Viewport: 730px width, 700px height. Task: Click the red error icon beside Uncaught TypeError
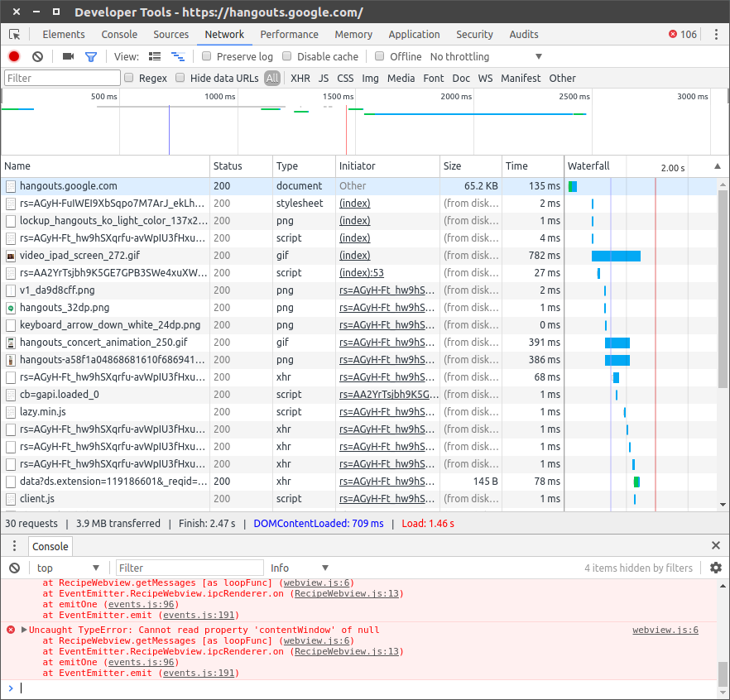coord(11,630)
